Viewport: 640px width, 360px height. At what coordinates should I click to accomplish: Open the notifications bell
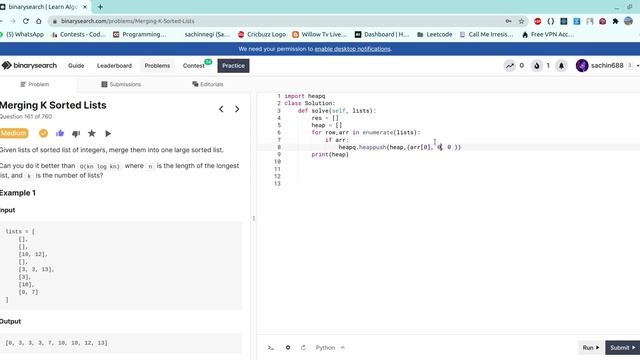point(561,66)
